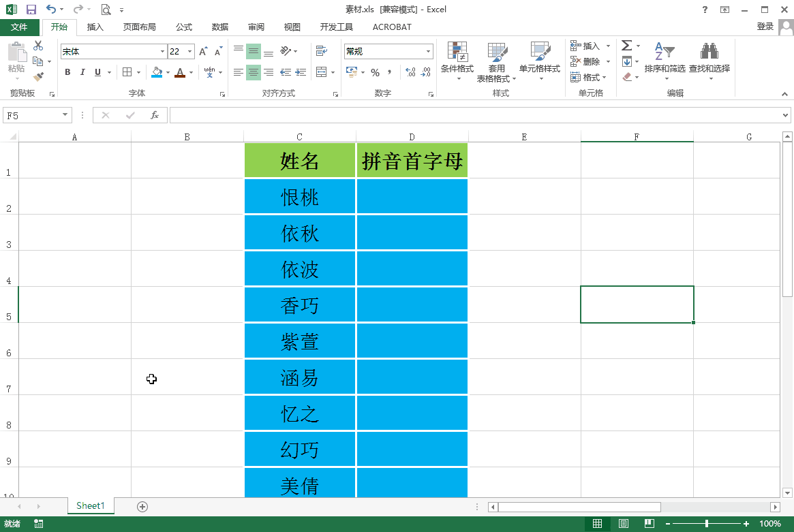This screenshot has height=532, width=794.
Task: Open 删除 delete cells dropdown arrow
Action: click(608, 62)
